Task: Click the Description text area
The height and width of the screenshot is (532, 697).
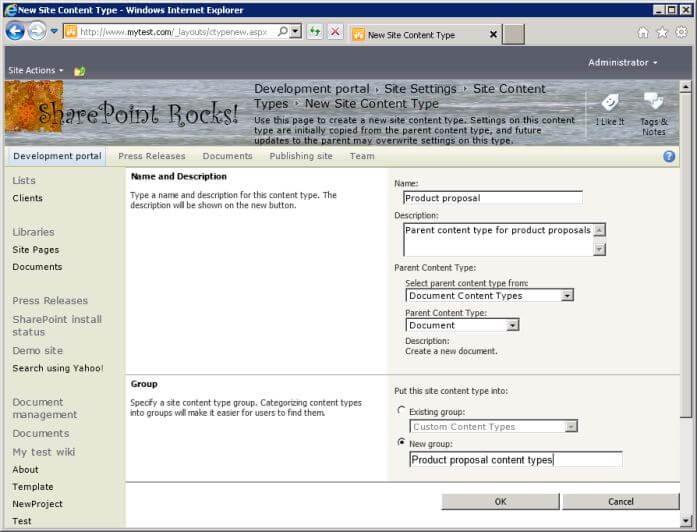Action: click(x=499, y=240)
